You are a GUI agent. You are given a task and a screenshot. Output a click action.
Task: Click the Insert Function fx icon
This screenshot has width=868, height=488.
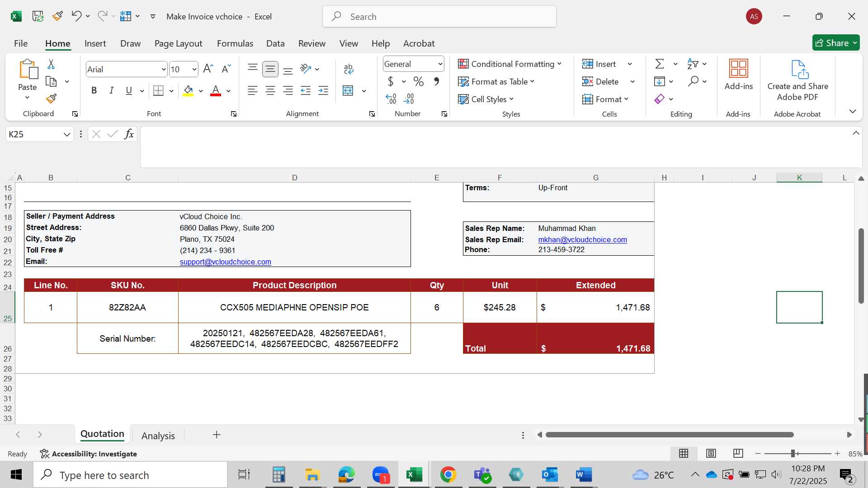pos(129,134)
